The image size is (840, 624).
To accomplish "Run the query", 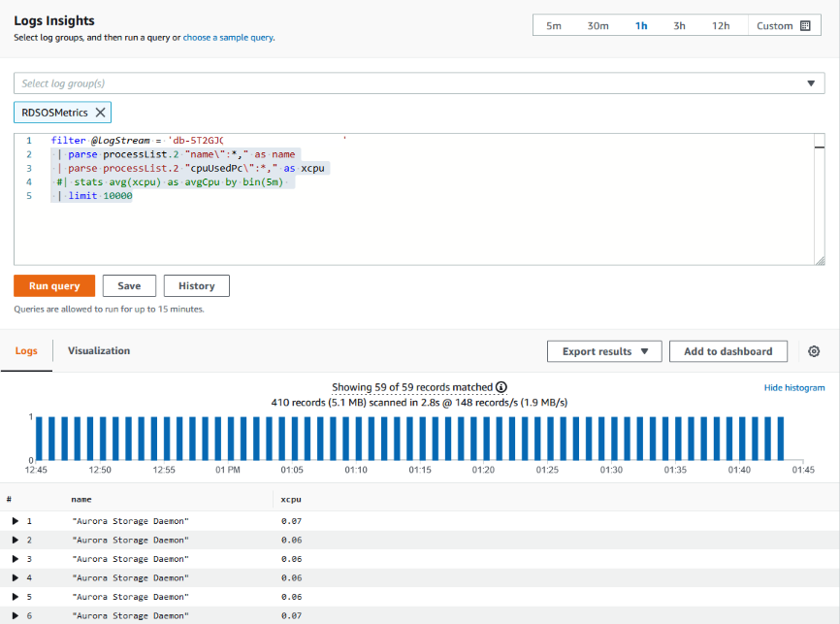I will pos(53,285).
